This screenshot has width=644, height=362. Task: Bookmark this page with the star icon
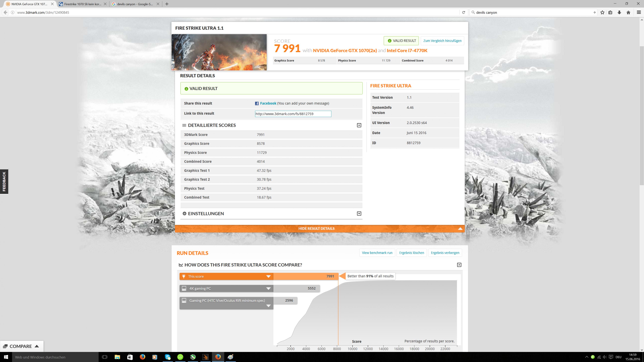click(603, 12)
